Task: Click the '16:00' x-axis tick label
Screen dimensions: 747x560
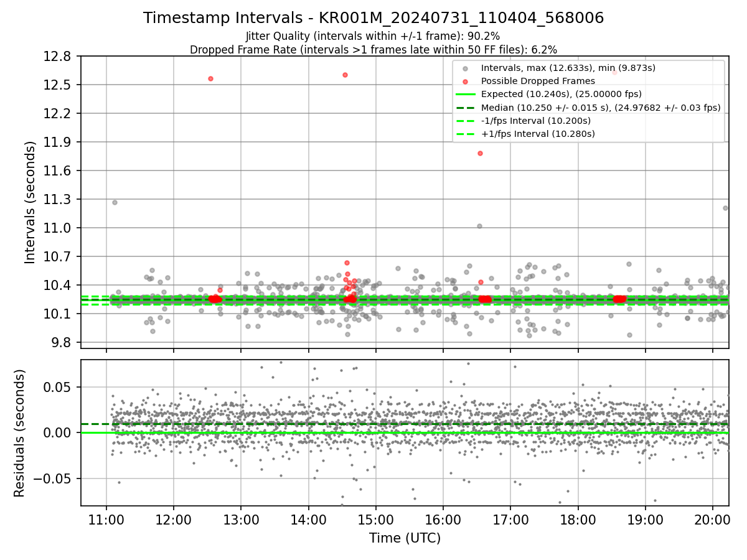Action: [443, 519]
